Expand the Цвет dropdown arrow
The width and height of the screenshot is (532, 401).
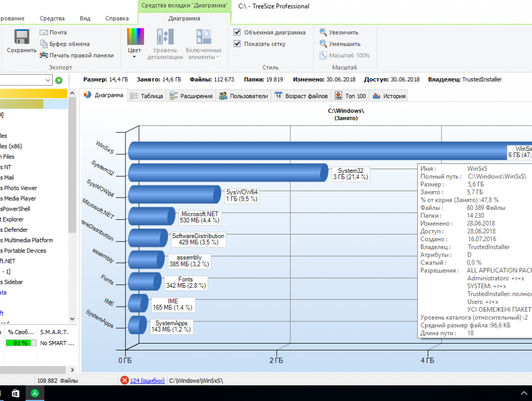tap(134, 57)
